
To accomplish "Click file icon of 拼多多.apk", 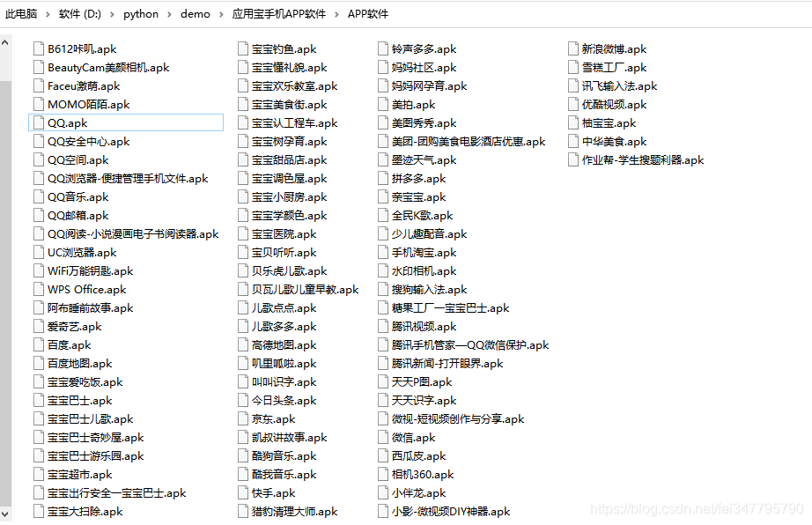I will click(x=383, y=178).
